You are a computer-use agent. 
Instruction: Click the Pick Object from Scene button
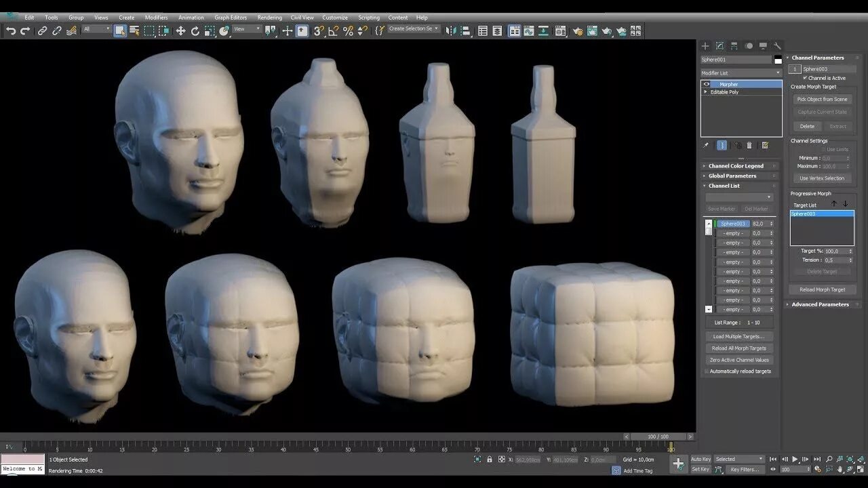click(x=822, y=99)
